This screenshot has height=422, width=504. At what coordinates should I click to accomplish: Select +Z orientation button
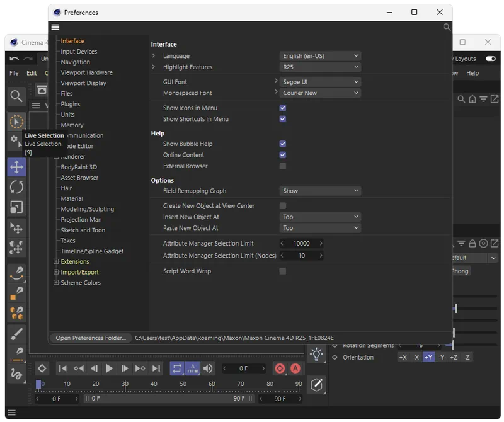click(454, 357)
